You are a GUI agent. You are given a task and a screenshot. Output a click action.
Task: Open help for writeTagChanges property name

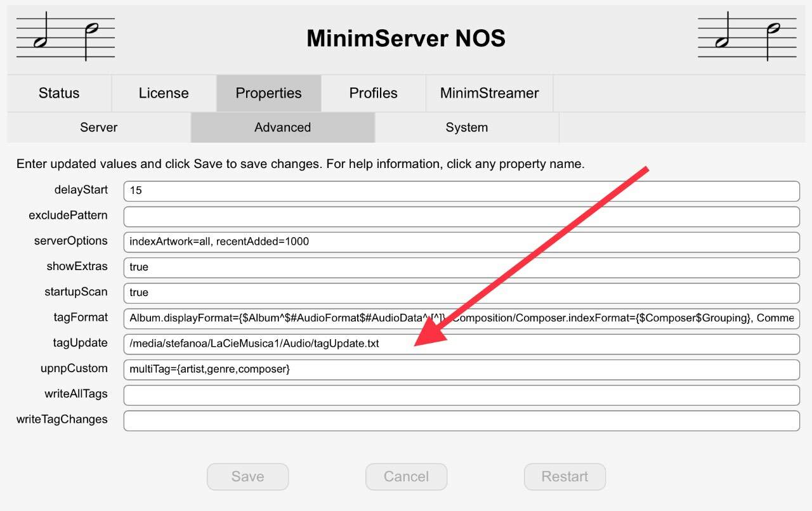[x=62, y=419]
